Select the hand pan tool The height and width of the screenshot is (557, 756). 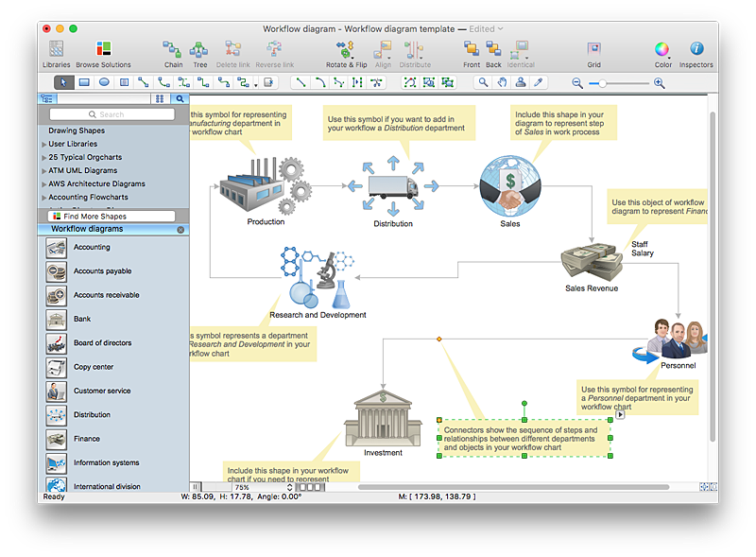point(502,82)
